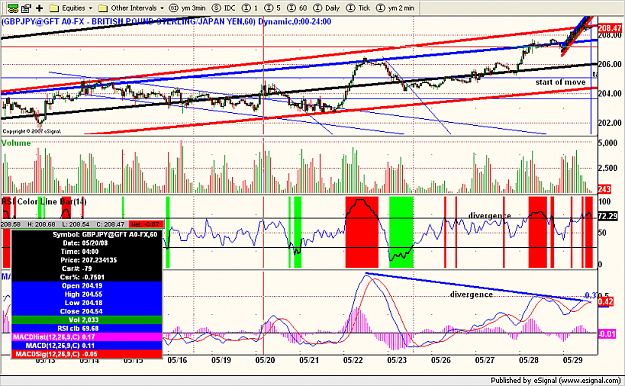The image size is (625, 386).
Task: Switch to the 5 minute interval
Action: [x=273, y=8]
